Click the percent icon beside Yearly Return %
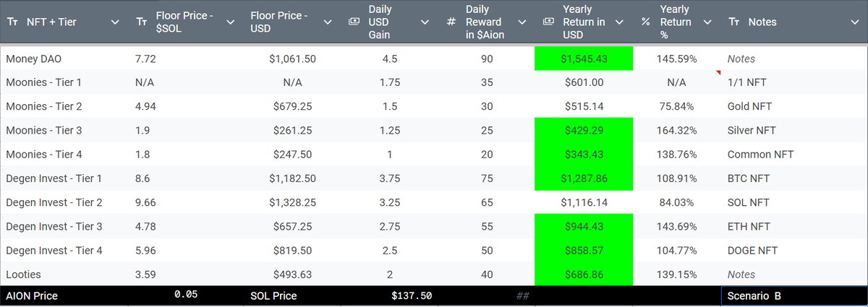868x307 pixels. click(x=646, y=22)
